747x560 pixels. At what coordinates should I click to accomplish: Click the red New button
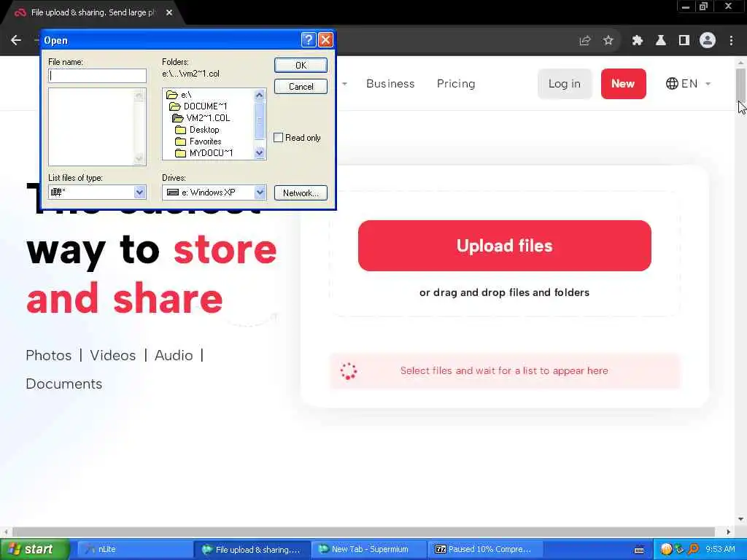623,84
